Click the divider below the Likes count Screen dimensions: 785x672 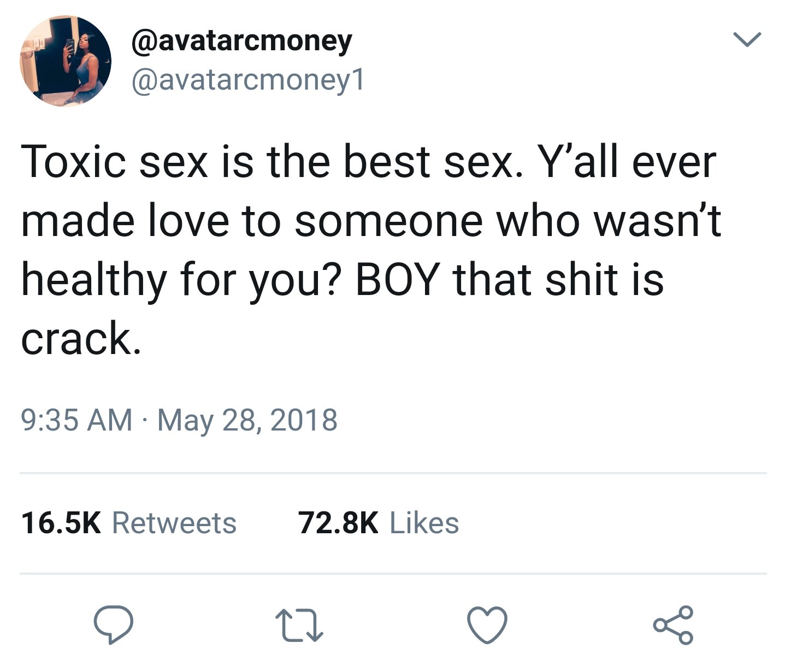[x=393, y=574]
